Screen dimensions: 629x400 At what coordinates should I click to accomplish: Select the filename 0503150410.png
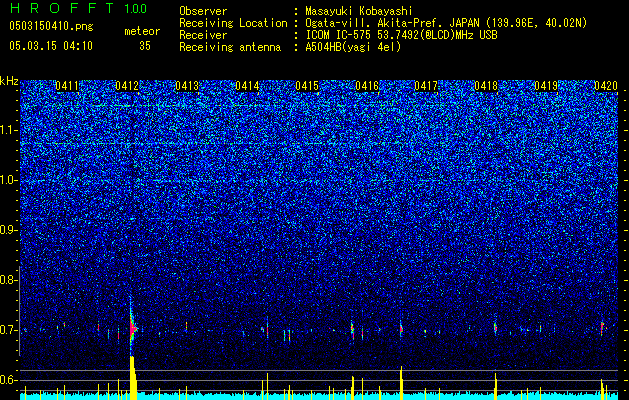pos(51,26)
